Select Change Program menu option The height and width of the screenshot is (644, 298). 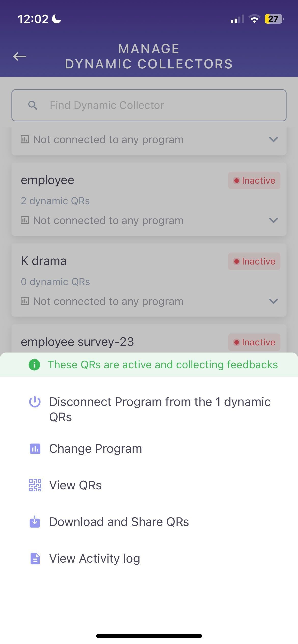(x=96, y=448)
